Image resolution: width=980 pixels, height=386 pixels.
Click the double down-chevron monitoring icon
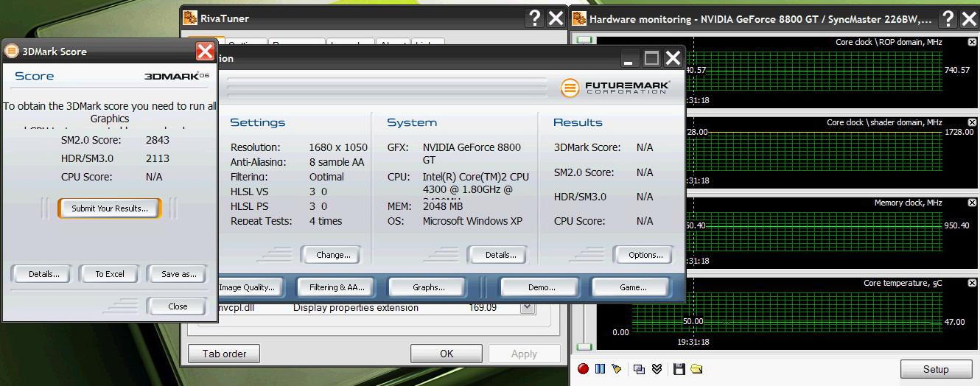point(657,369)
